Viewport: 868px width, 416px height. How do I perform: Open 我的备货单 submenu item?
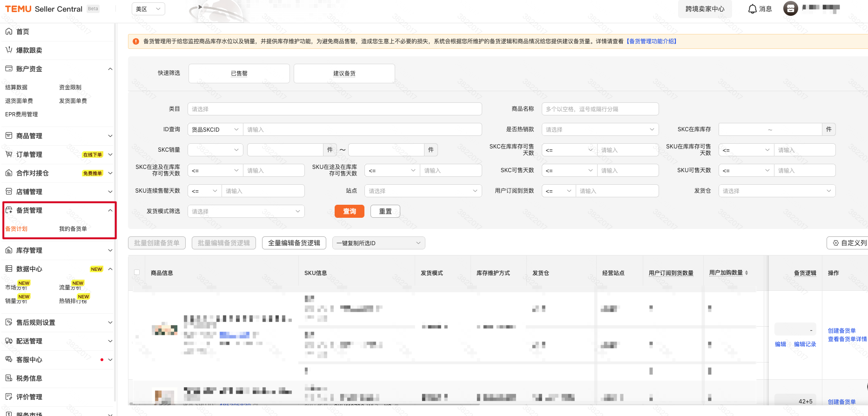point(73,229)
